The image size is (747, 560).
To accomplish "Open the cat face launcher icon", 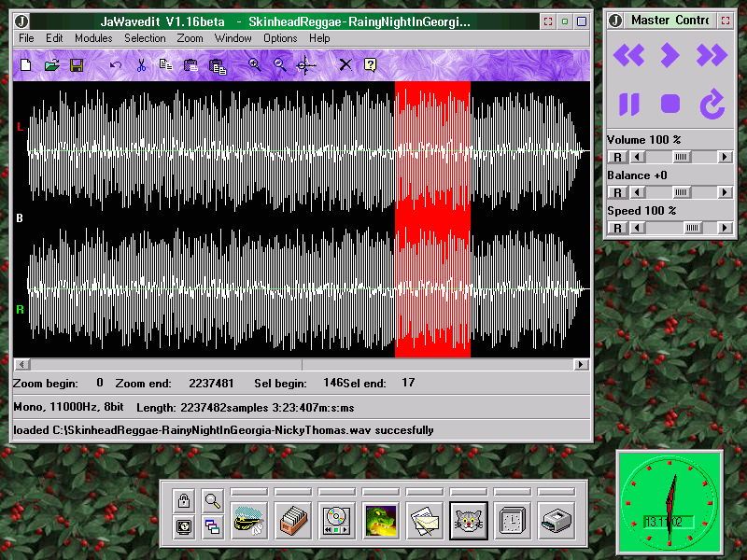I will click(466, 519).
